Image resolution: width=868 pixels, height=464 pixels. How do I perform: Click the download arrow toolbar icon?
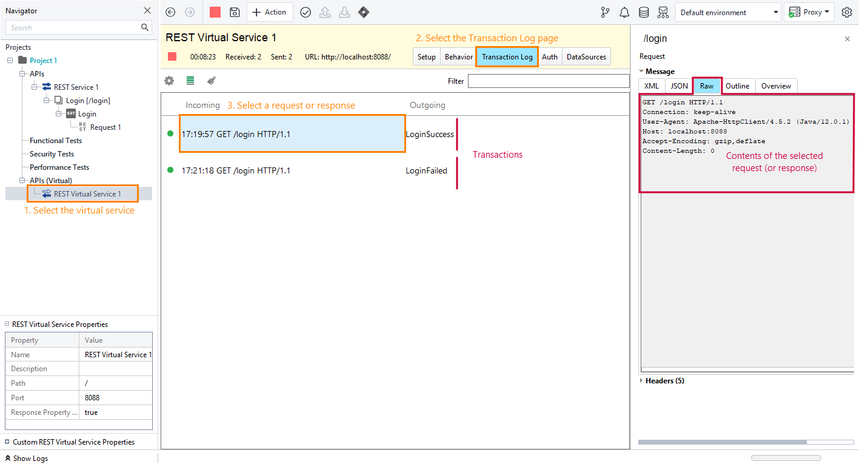[344, 12]
